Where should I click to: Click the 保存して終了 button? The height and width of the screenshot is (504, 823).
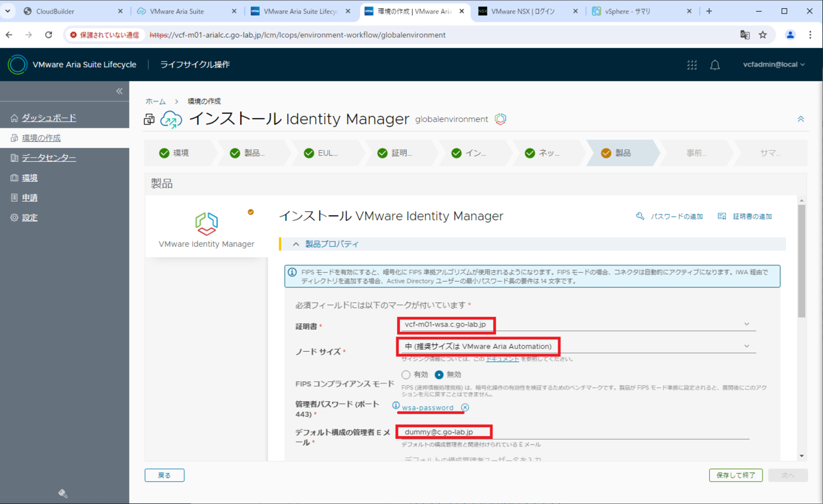click(736, 475)
